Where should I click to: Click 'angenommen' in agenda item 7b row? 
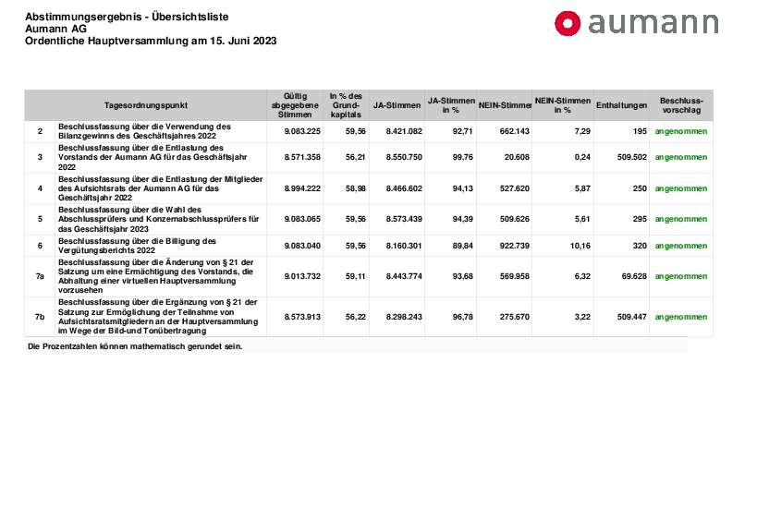click(x=681, y=317)
